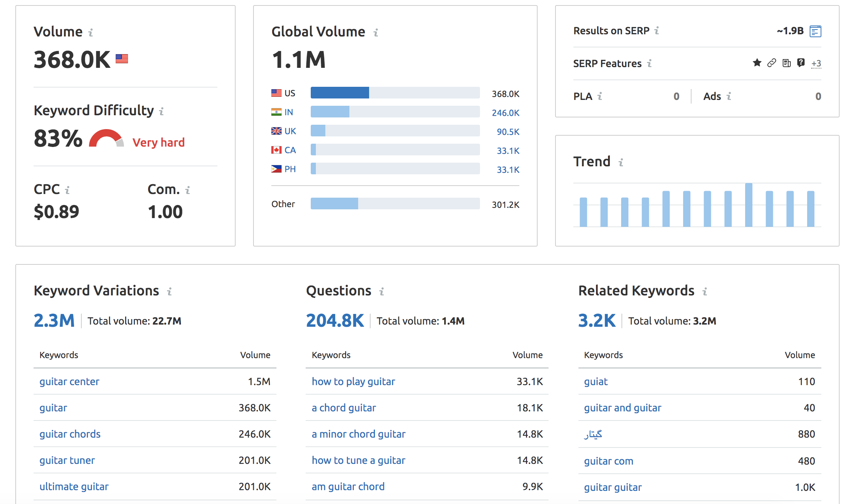Click the CPC info icon
The image size is (852, 504).
pos(67,190)
